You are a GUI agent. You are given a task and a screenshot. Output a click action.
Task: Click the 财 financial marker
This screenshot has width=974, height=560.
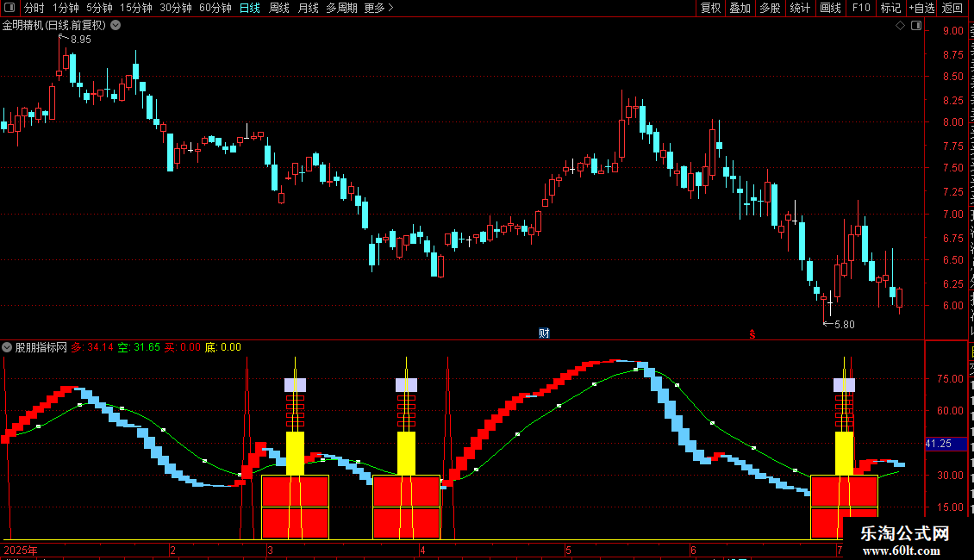(544, 333)
